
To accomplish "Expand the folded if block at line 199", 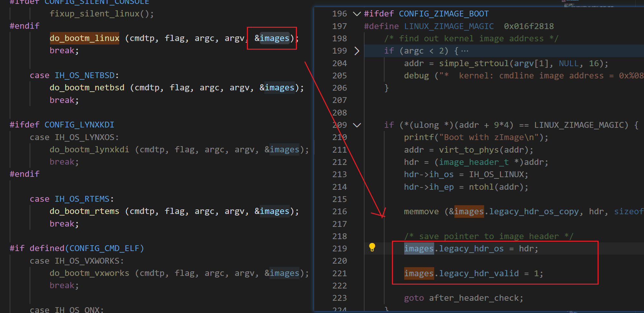I will (357, 51).
